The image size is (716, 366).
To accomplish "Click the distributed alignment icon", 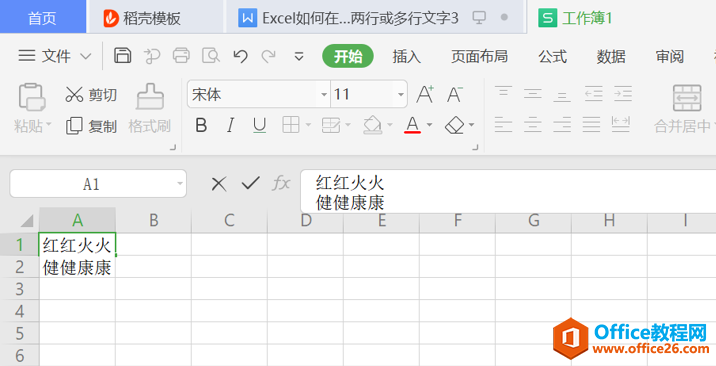I will coord(621,124).
